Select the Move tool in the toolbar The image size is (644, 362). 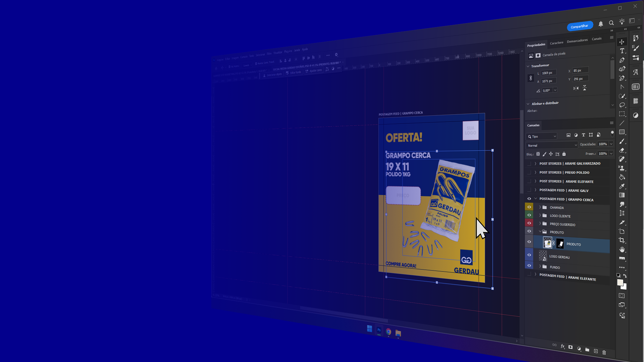622,42
